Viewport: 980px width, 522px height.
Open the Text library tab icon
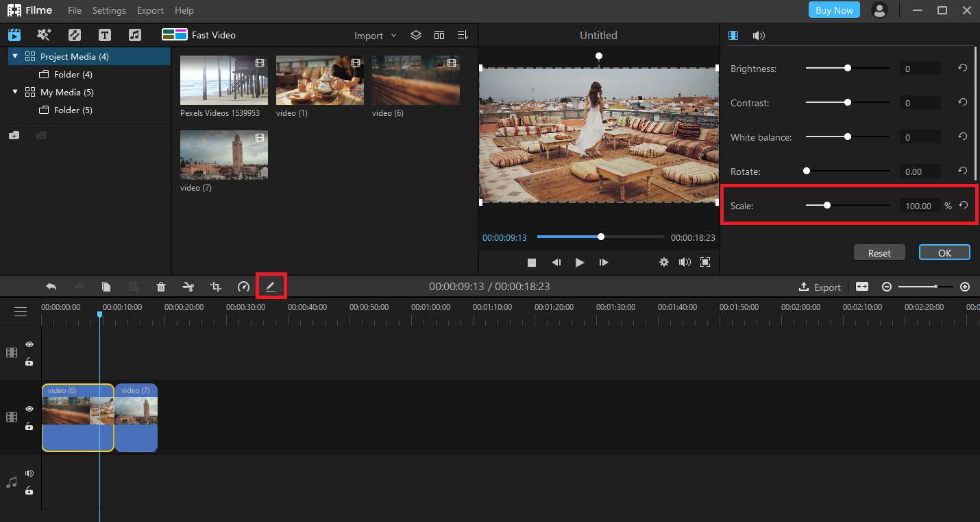(x=104, y=35)
